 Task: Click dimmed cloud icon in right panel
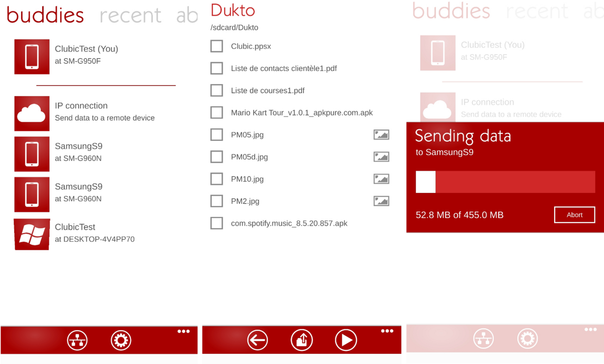pyautogui.click(x=438, y=107)
